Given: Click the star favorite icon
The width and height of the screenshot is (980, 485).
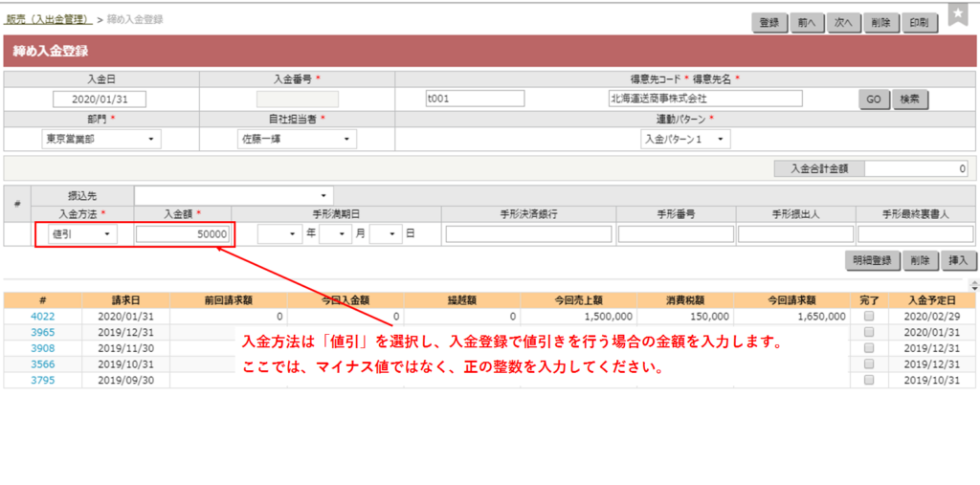Looking at the screenshot, I should [x=958, y=13].
